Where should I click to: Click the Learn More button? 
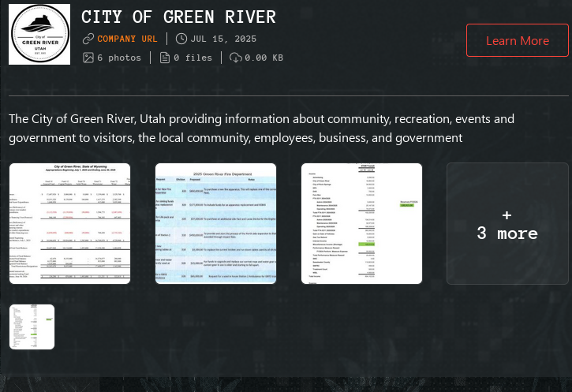pos(518,40)
